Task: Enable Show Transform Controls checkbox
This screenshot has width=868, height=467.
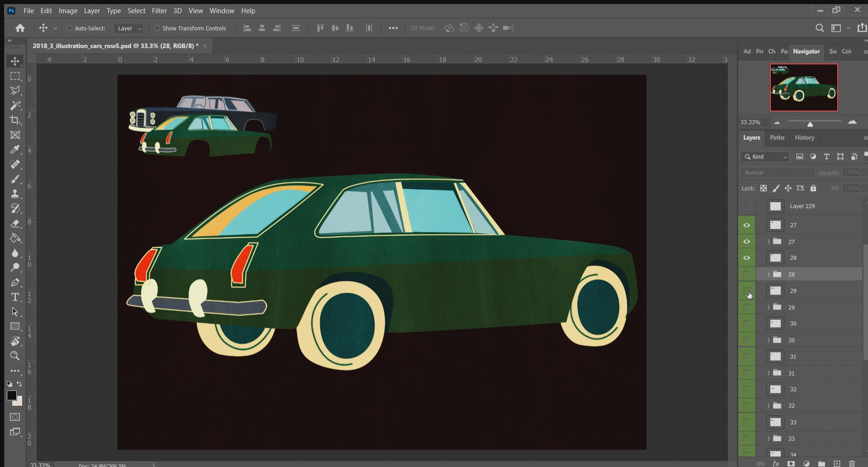Action: (157, 28)
